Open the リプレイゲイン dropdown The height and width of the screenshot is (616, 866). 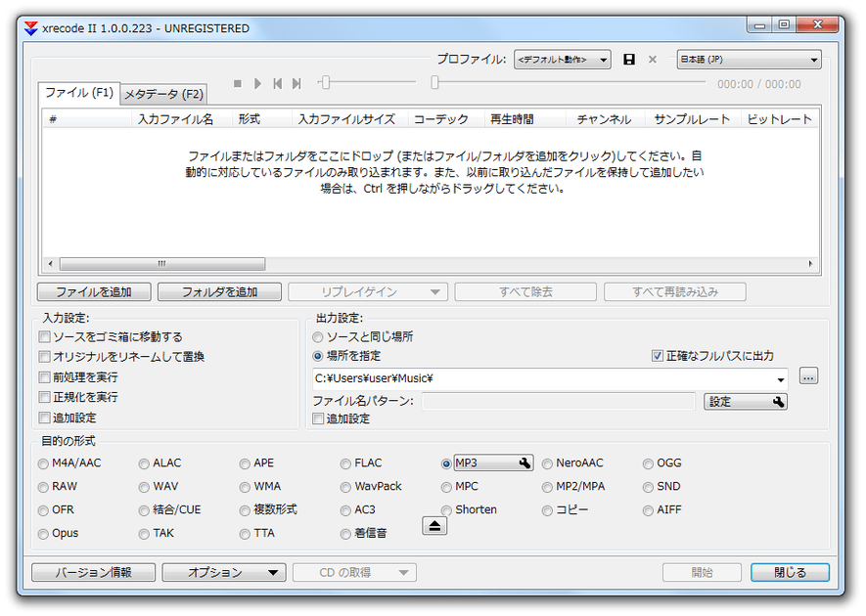pyautogui.click(x=368, y=292)
